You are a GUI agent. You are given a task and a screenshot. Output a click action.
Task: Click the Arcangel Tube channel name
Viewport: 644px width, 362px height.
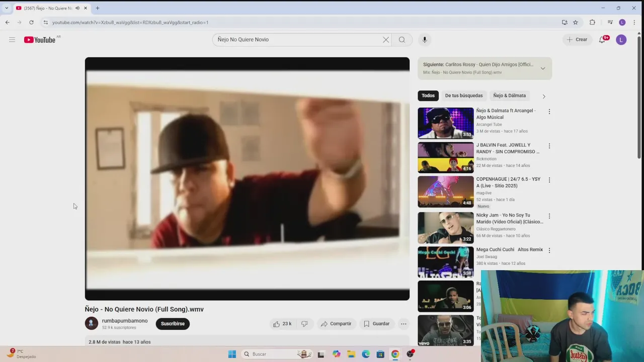(x=489, y=124)
